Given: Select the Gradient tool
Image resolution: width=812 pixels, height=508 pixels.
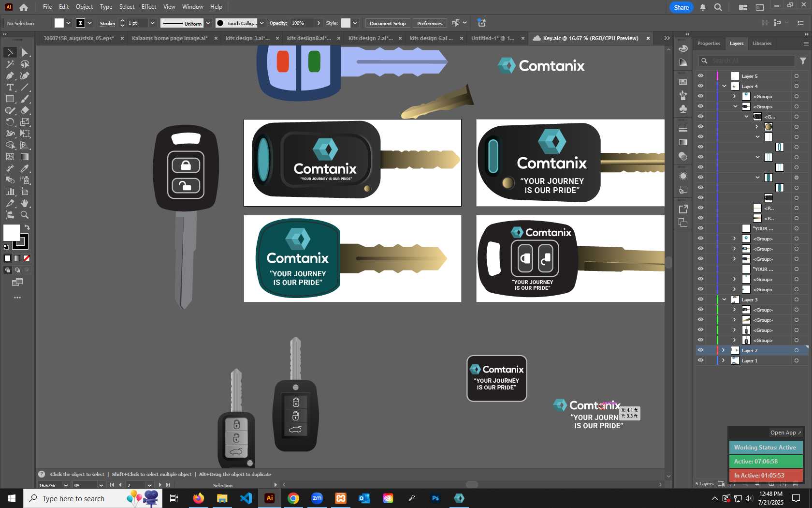Looking at the screenshot, I should [x=25, y=157].
